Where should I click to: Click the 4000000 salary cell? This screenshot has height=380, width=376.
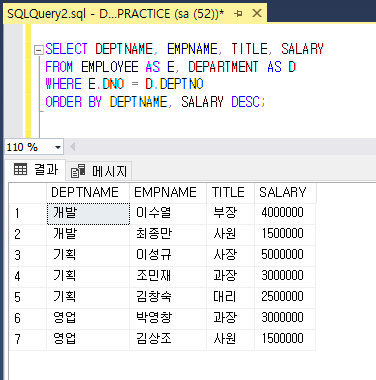point(285,214)
